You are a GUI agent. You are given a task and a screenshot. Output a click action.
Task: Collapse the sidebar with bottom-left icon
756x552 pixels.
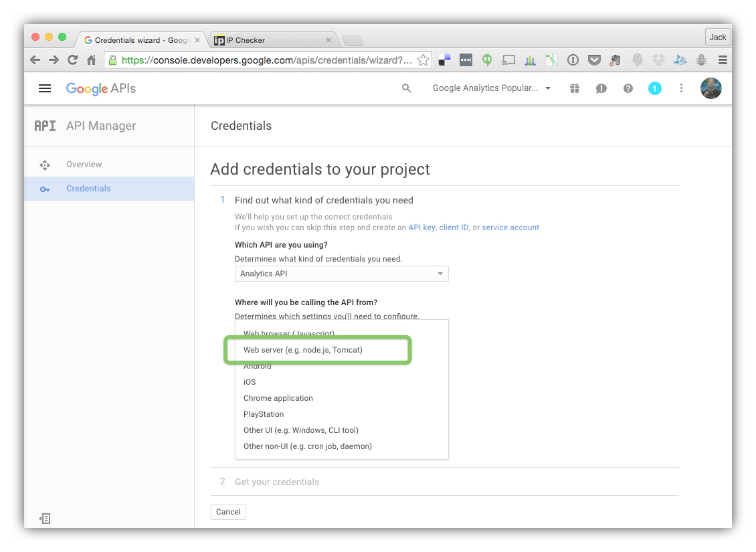pos(45,519)
